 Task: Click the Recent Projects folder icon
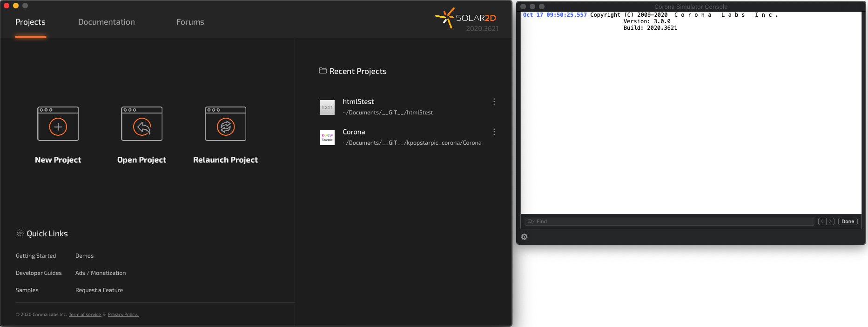pyautogui.click(x=323, y=71)
